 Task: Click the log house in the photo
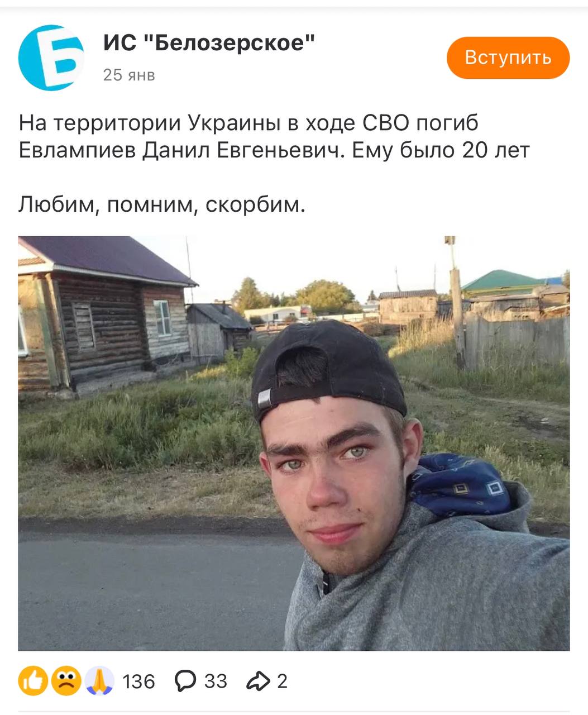pyautogui.click(x=106, y=316)
